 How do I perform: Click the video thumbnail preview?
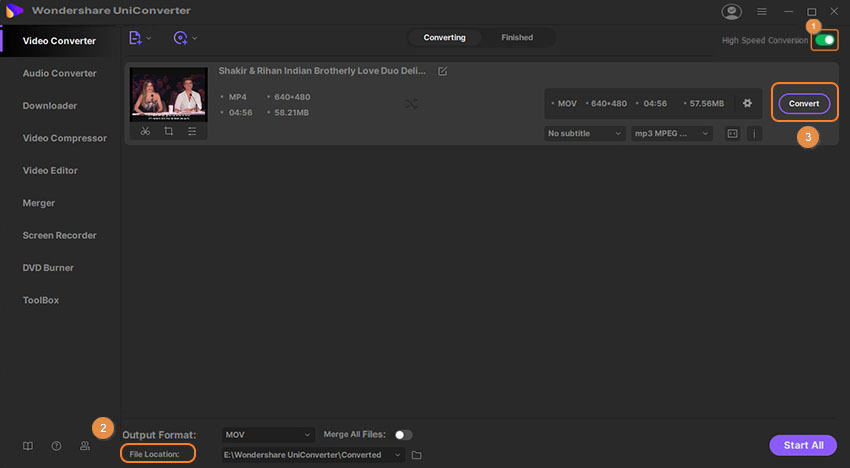[169, 94]
